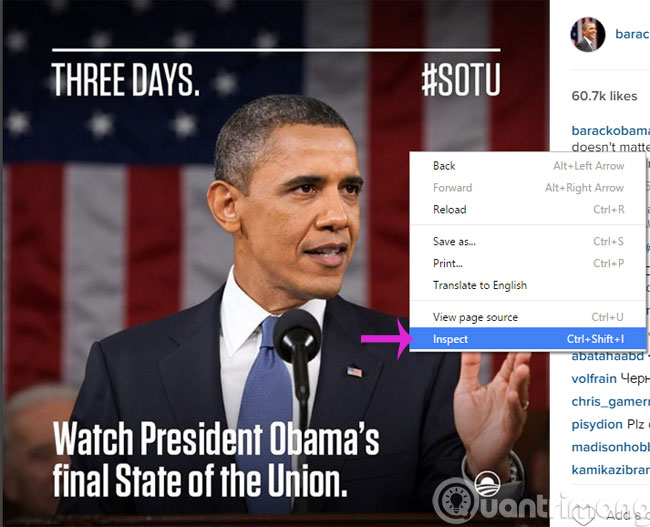Click the heart like icon
This screenshot has height=527, width=650.
point(583,515)
